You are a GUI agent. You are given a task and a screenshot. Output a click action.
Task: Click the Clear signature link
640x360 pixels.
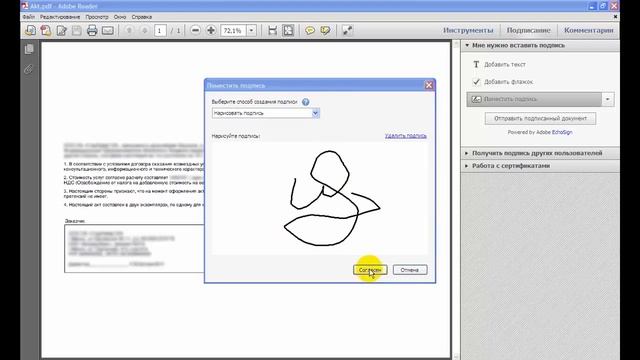tap(406, 136)
